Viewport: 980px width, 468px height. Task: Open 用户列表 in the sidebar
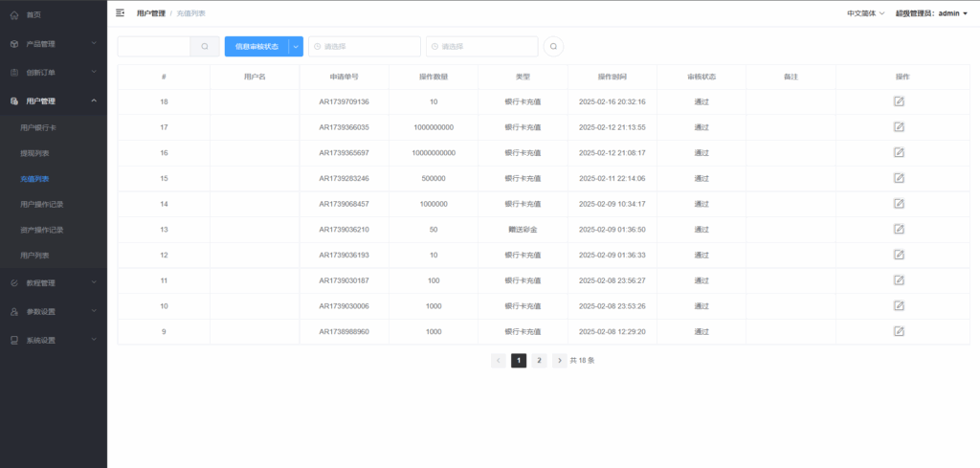coord(35,256)
